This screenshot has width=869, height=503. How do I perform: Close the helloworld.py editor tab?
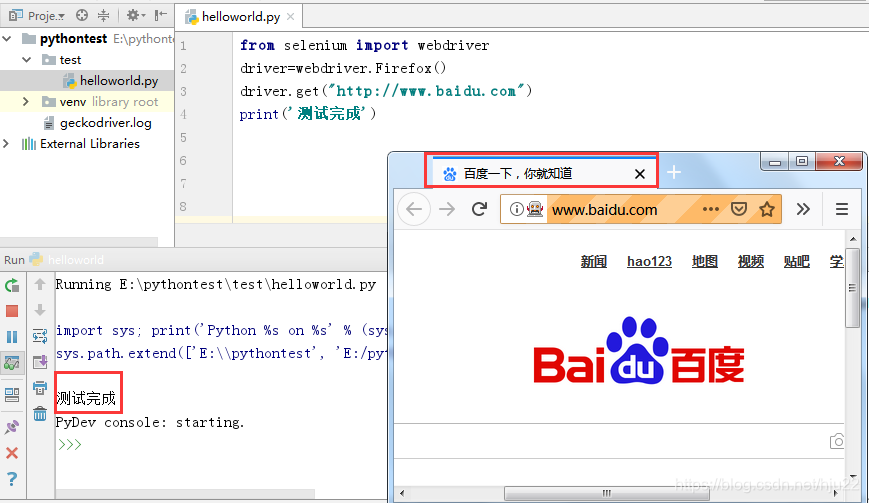click(x=290, y=17)
